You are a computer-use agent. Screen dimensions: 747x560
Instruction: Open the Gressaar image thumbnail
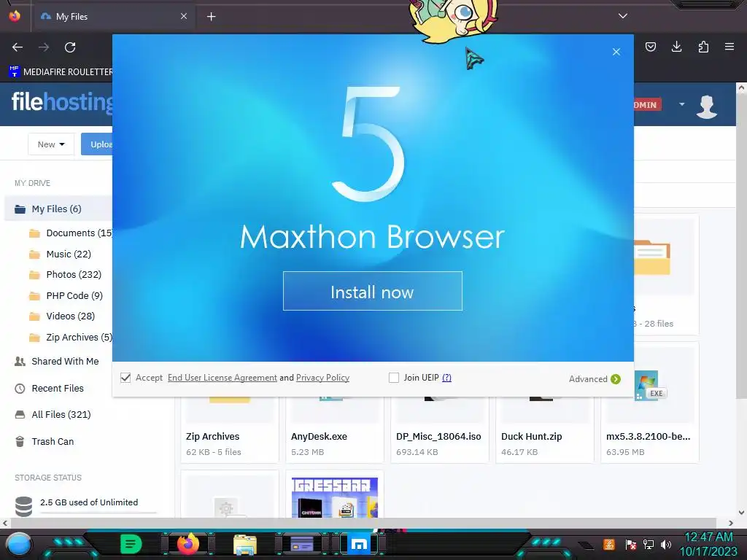click(x=334, y=497)
